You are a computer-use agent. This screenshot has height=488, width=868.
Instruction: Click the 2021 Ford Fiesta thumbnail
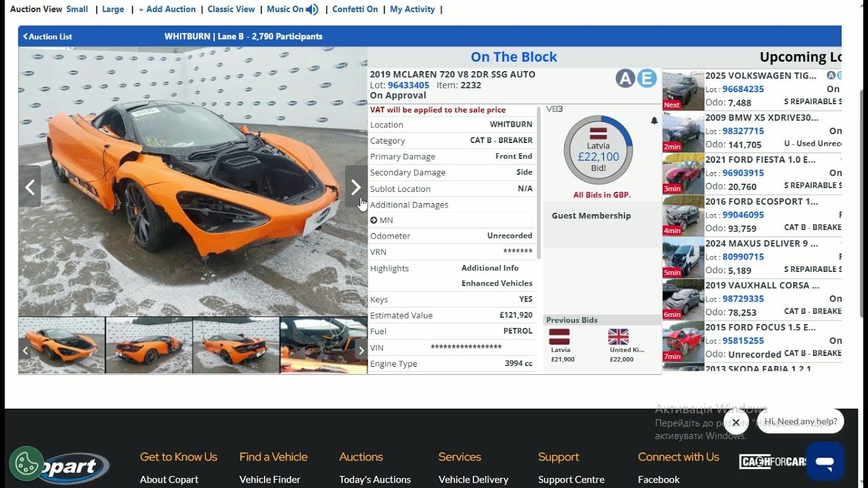[683, 174]
